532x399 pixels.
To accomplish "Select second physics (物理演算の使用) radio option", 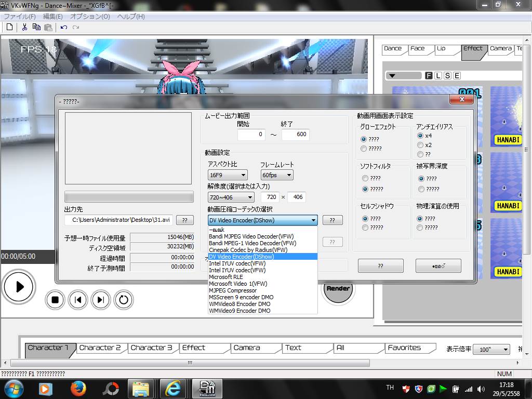I will click(420, 228).
